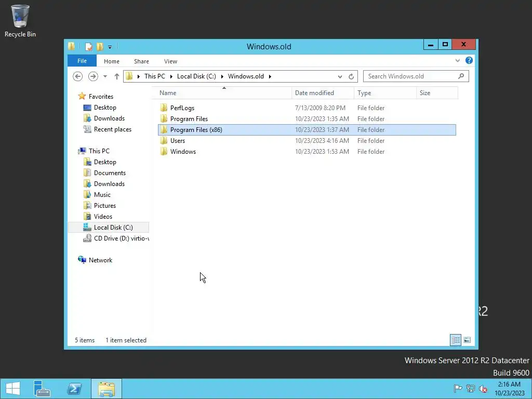
Task: Expand the ribbon with the chevron
Action: point(457,60)
